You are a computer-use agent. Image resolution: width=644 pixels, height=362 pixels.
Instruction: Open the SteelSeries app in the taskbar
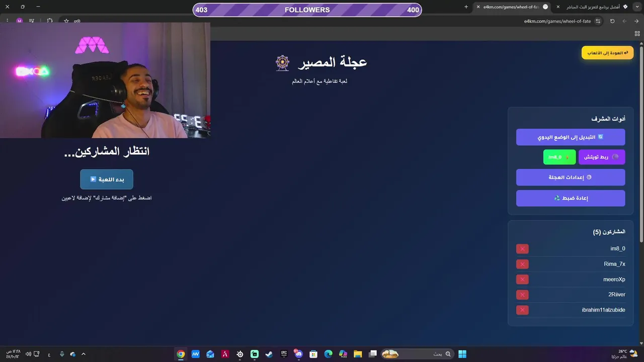pyautogui.click(x=240, y=354)
